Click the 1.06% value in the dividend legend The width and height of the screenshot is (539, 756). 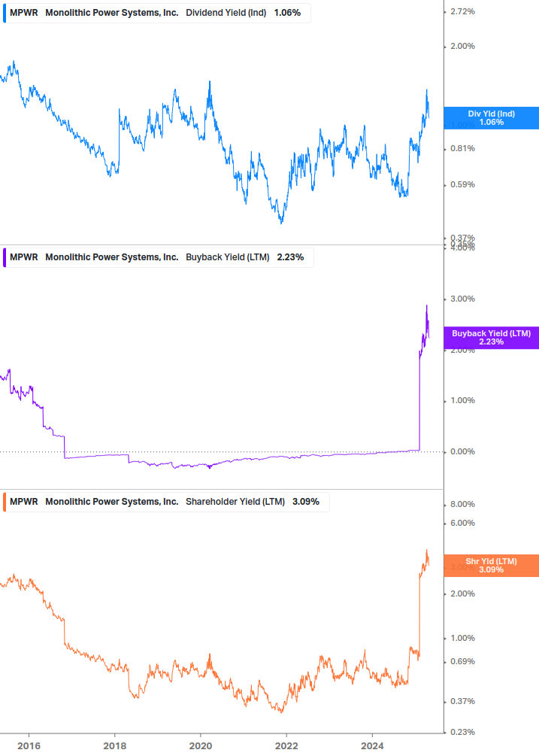288,13
